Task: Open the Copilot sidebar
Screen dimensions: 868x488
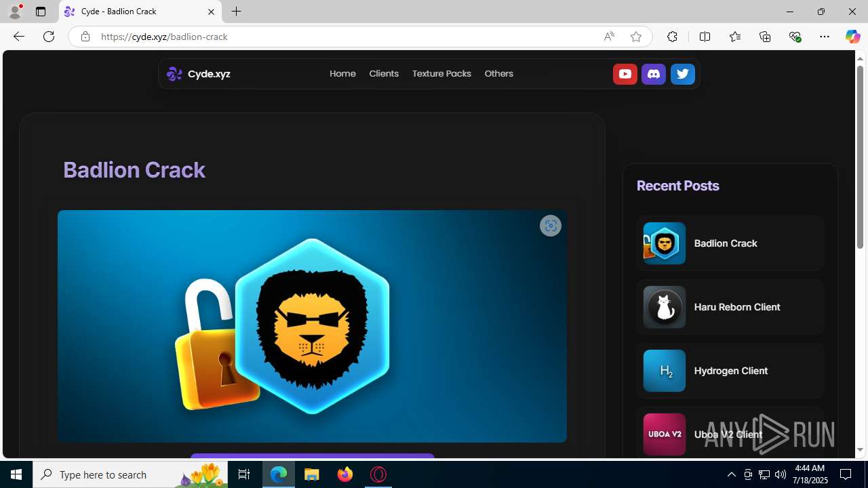Action: click(852, 37)
